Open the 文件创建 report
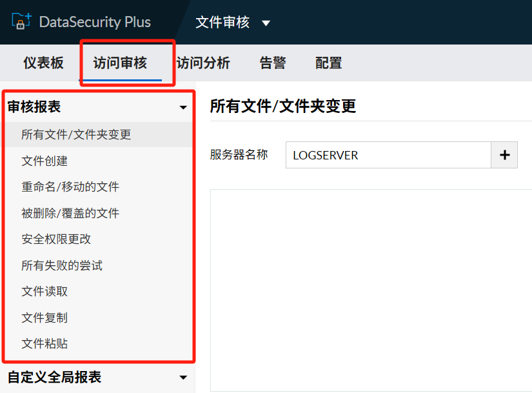Screen dimensions: 532x393 [x=44, y=161]
